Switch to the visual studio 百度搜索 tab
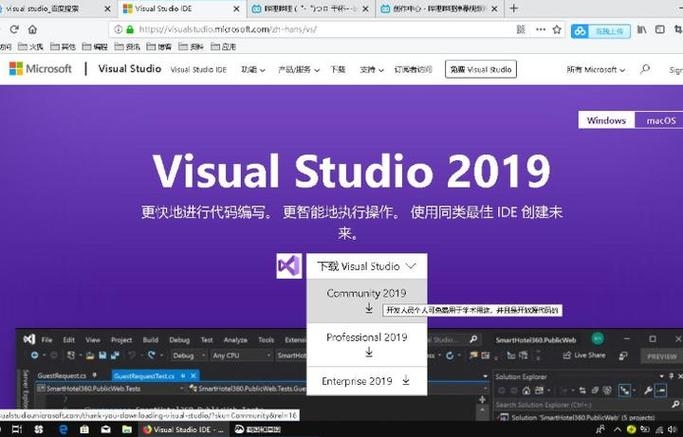 pos(52,9)
